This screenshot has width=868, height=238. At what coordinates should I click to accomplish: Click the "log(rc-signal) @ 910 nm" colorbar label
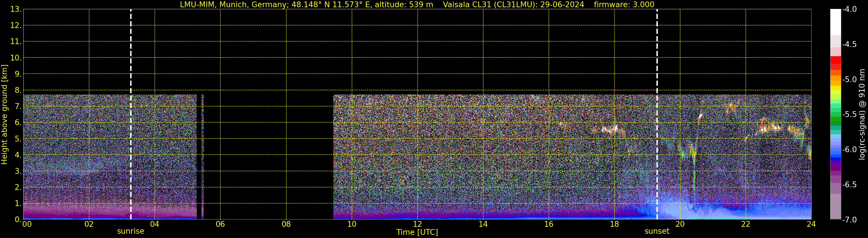[862, 115]
